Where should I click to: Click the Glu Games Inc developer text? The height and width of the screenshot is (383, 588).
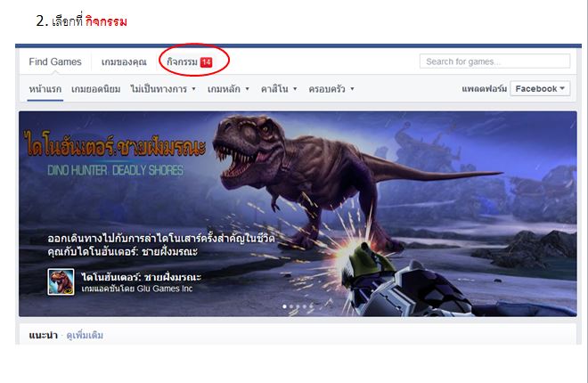point(165,289)
